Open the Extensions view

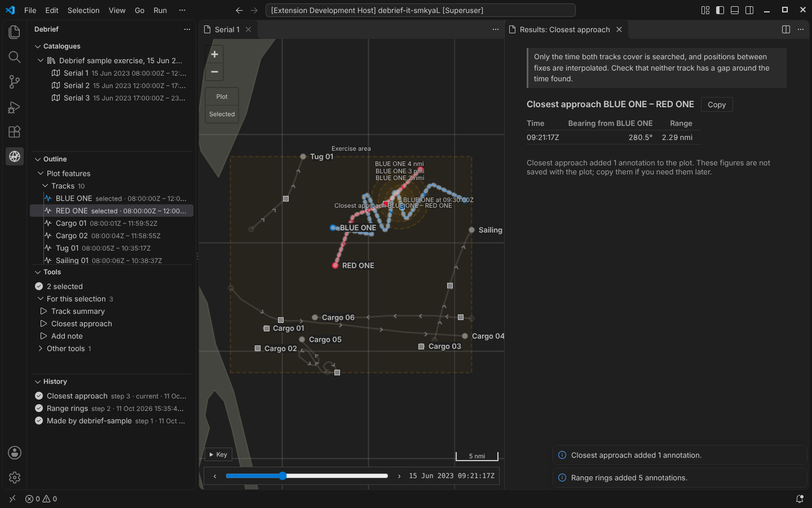click(x=15, y=132)
